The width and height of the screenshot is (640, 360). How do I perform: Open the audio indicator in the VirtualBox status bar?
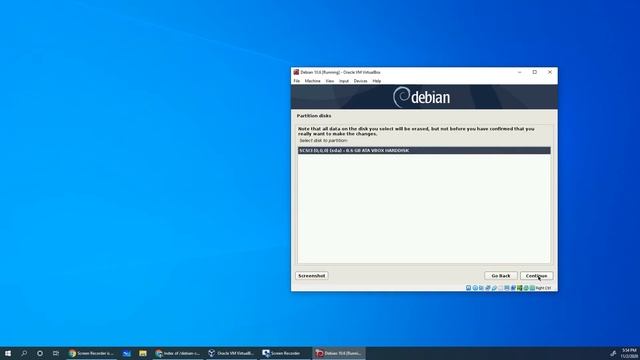(x=481, y=288)
